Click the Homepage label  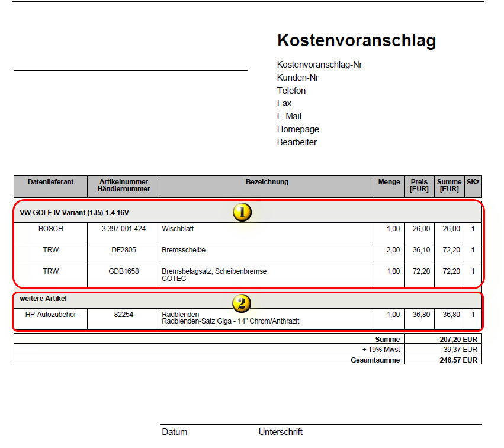click(x=298, y=129)
